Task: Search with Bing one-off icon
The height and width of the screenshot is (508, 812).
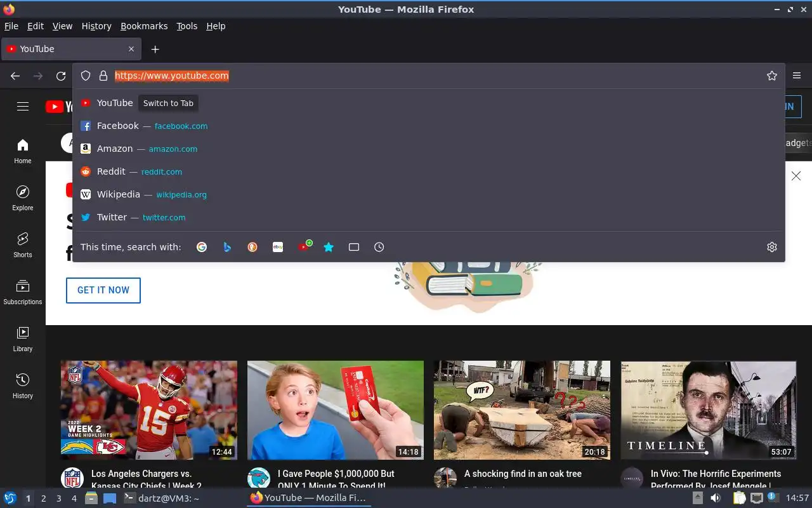Action: point(227,247)
